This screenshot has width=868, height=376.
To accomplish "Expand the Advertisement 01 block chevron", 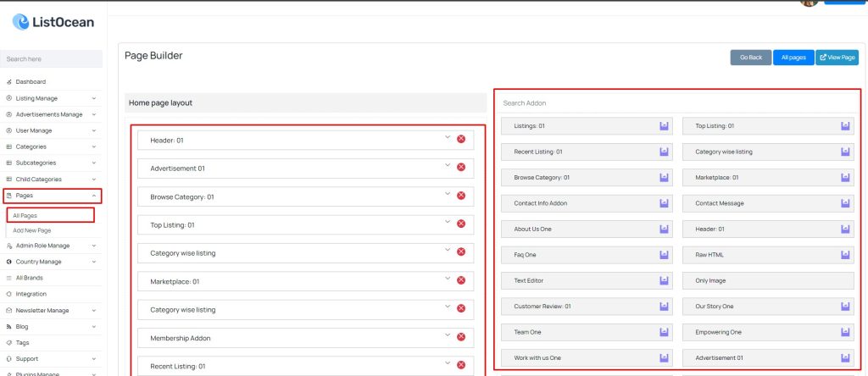I will click(448, 165).
